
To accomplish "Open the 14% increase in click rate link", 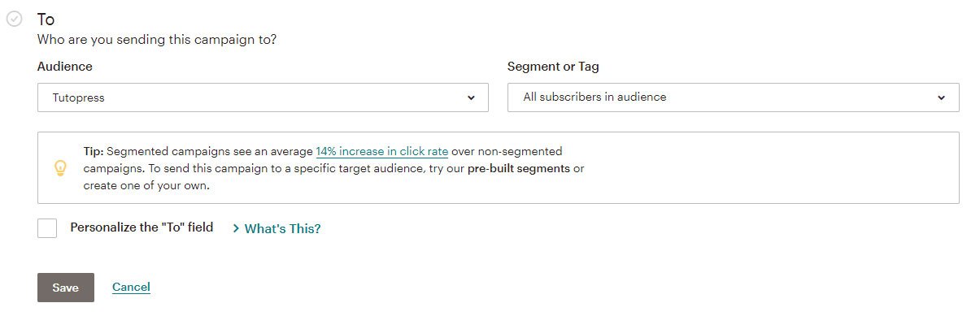I will [382, 151].
